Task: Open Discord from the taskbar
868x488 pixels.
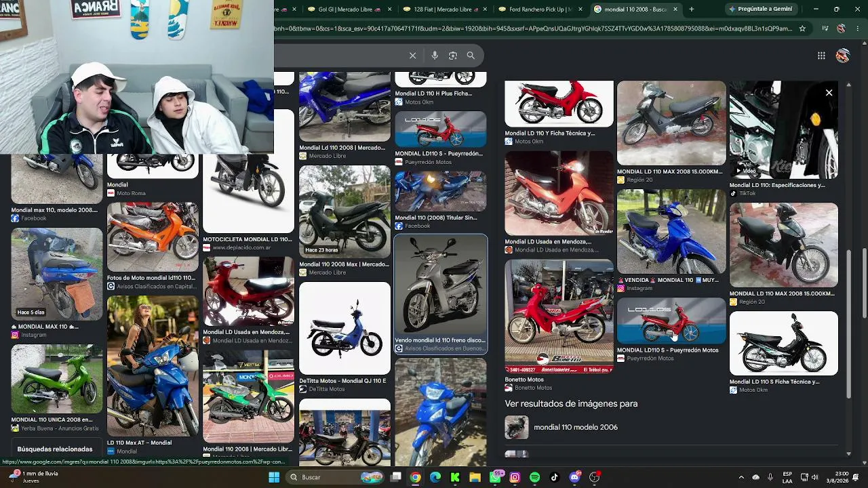Action: 575,477
